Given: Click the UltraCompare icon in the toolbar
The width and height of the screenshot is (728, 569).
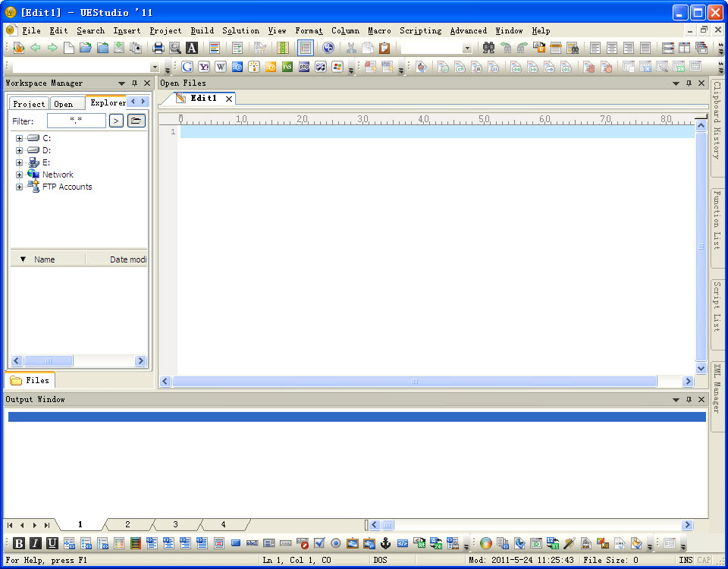Looking at the screenshot, I should (x=328, y=48).
